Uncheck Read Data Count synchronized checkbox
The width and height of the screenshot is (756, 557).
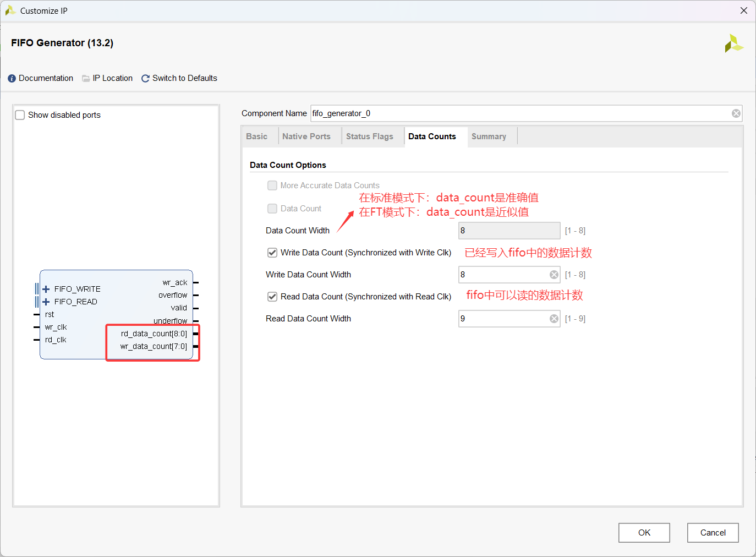tap(272, 297)
